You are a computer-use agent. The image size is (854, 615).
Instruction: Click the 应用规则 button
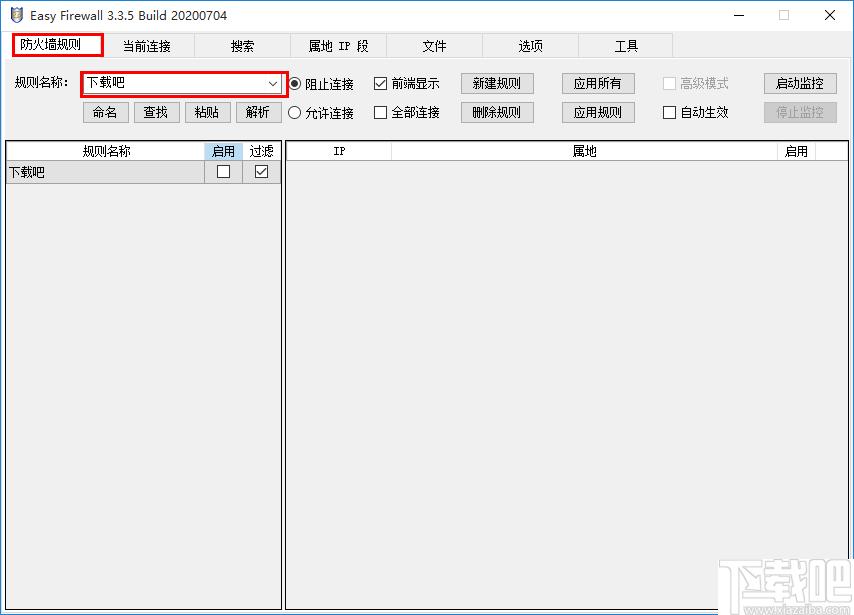coord(598,112)
